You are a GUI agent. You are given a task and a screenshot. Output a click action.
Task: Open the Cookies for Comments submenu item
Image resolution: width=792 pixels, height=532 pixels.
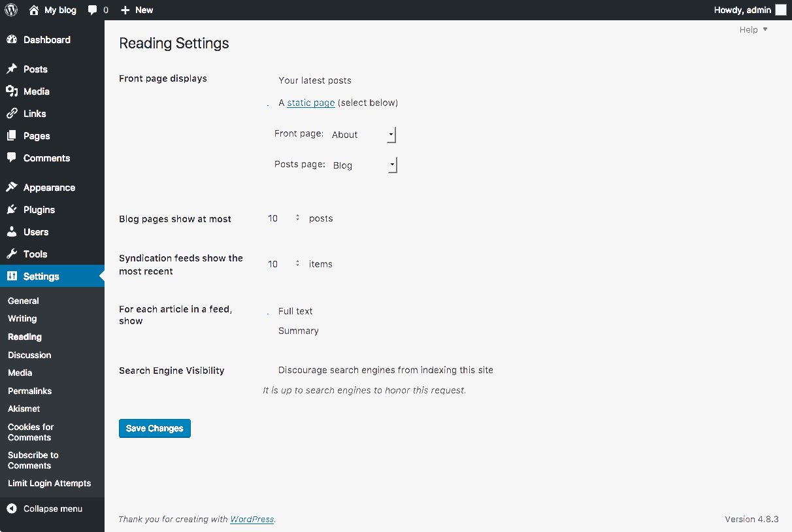31,432
